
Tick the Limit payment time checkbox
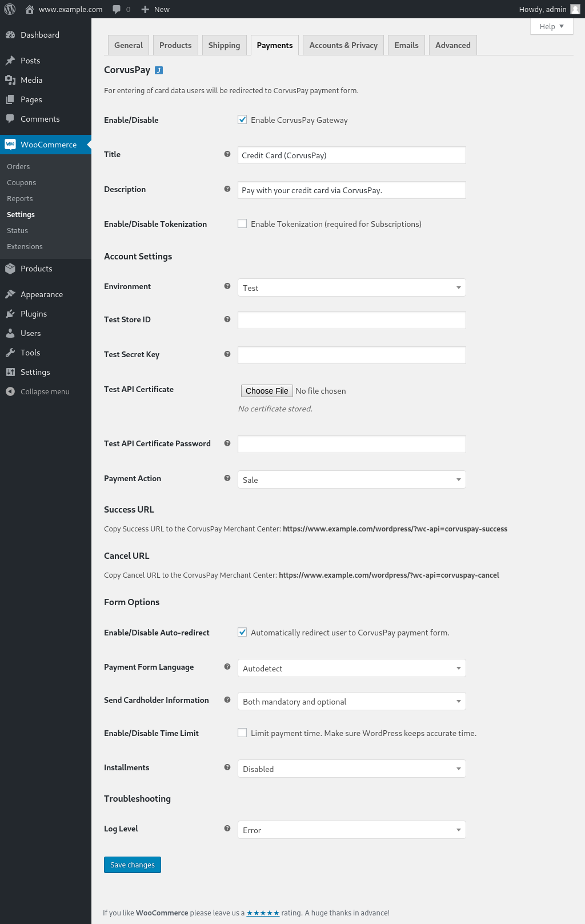(243, 733)
